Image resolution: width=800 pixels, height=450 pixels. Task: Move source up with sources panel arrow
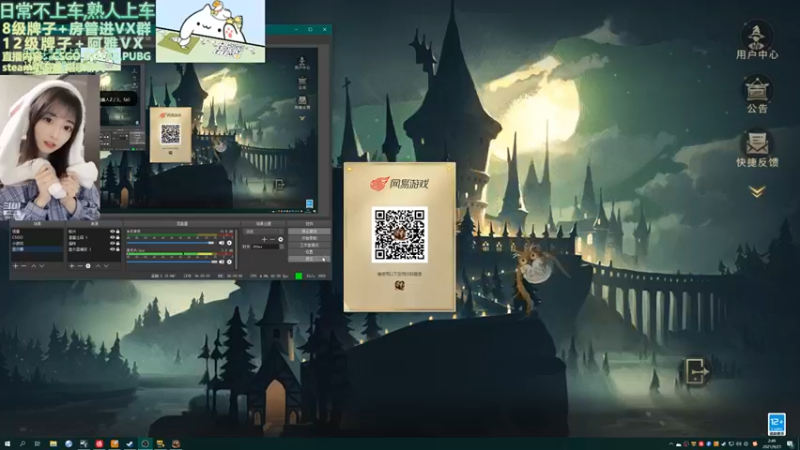[x=98, y=266]
